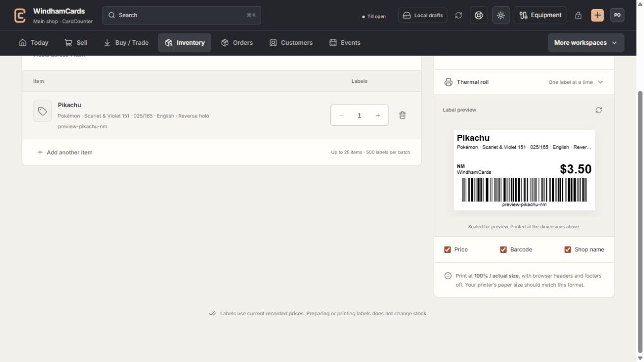Switch to the Sell tab
This screenshot has width=644, height=362.
76,43
